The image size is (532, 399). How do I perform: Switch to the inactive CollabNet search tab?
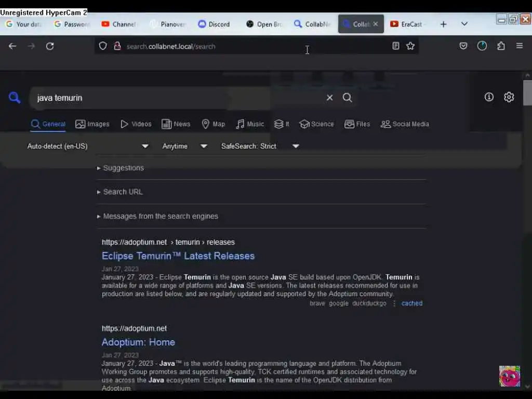tap(312, 24)
